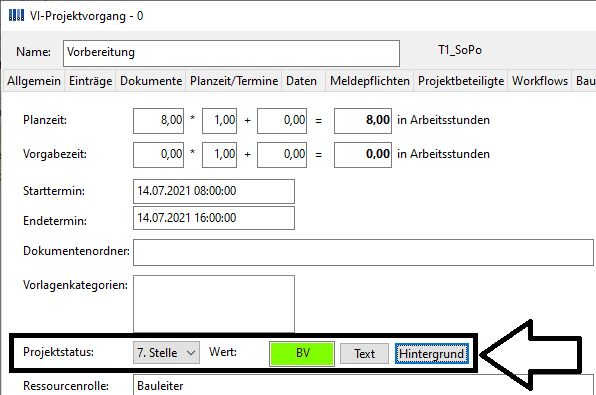Viewport: 596px width, 395px height.
Task: Open the Projektstatus dropdown showing 7. Stelle
Action: coord(166,353)
